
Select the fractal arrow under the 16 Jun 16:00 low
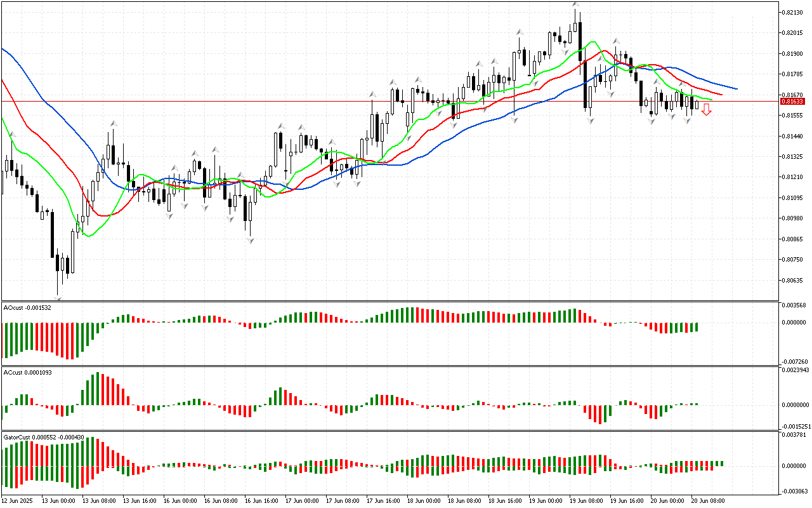[x=251, y=241]
